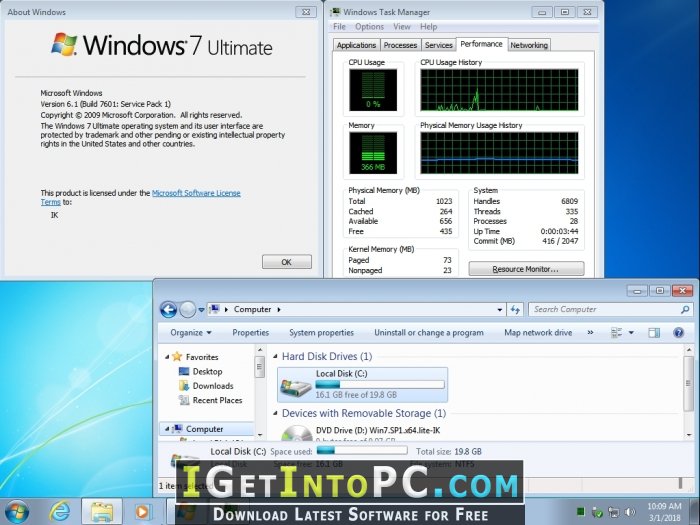Click the Resource Monitor button
Viewport: 700px width, 525px height.
click(x=526, y=269)
